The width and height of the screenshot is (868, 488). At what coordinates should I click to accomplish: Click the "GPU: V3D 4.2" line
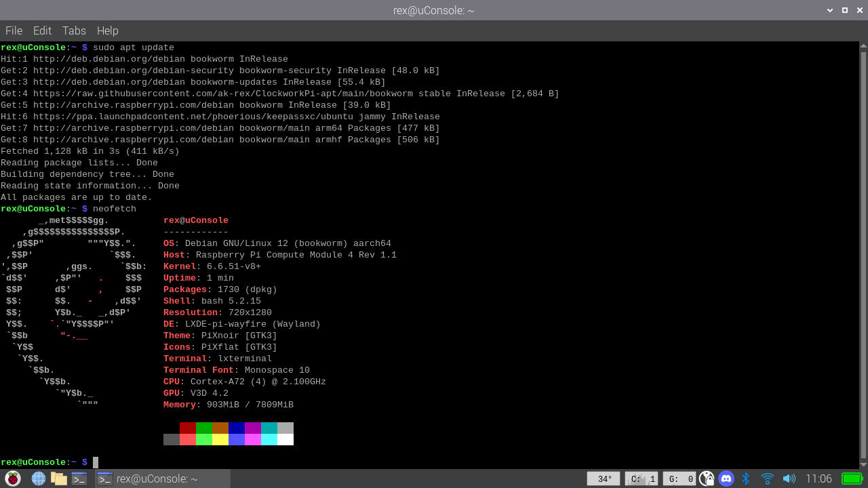point(196,393)
